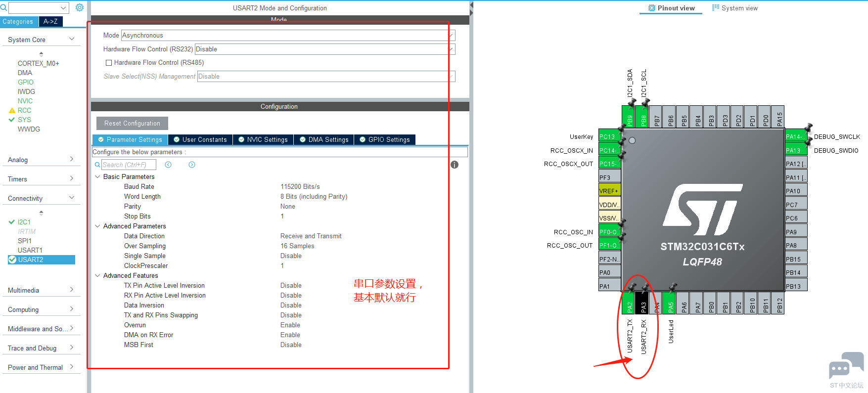Image resolution: width=868 pixels, height=393 pixels.
Task: Switch to the A->Z tab
Action: click(x=50, y=22)
